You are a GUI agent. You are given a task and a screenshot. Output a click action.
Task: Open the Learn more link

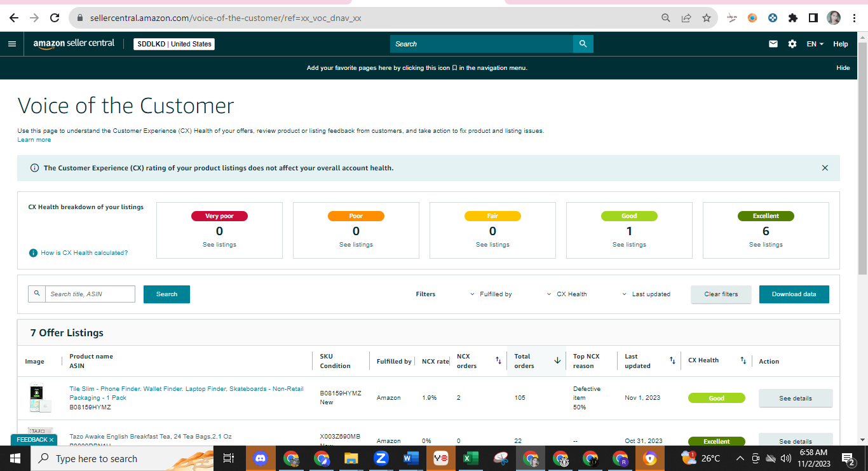[34, 140]
